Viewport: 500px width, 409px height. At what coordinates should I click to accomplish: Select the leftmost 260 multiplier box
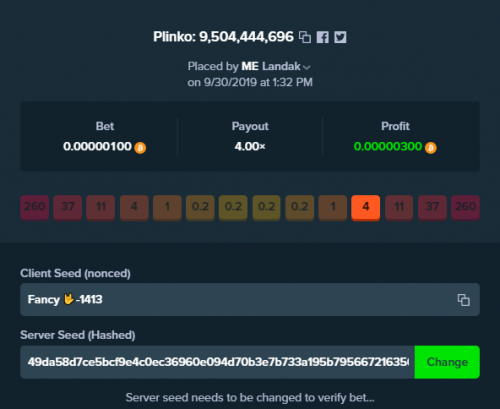click(x=35, y=207)
